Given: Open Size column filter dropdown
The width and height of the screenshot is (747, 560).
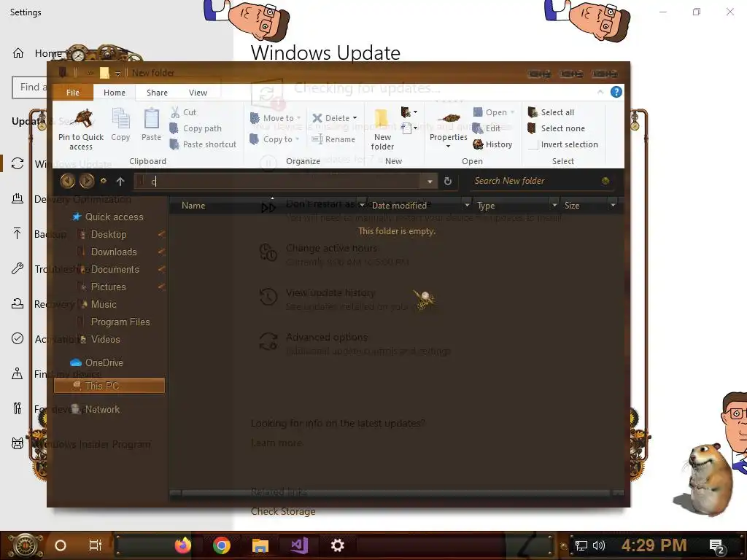Looking at the screenshot, I should [613, 205].
